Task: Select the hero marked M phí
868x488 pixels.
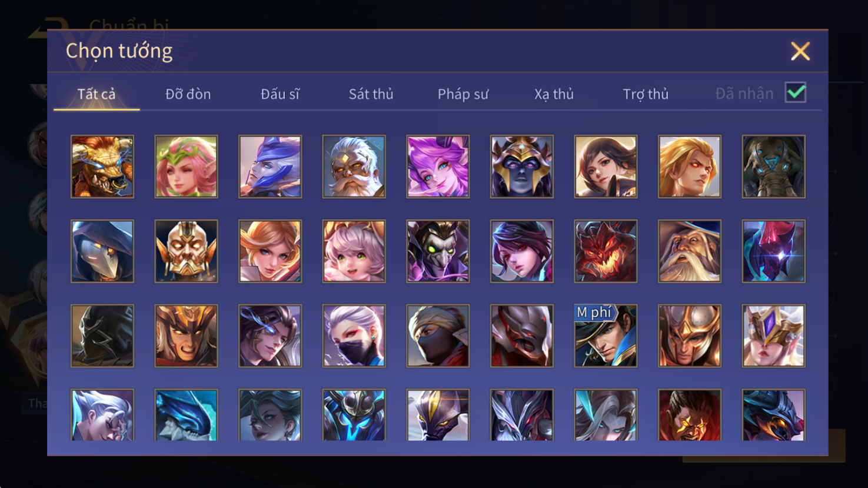Action: 606,336
